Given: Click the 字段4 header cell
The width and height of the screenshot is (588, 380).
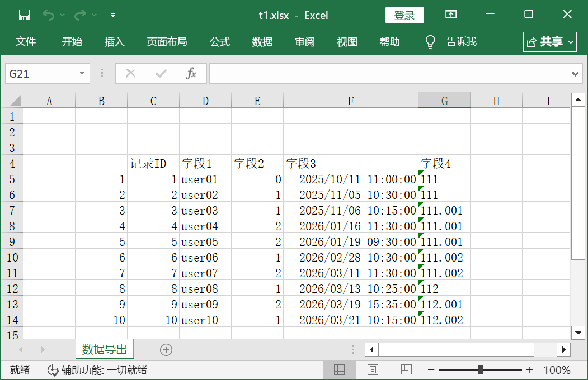Looking at the screenshot, I should coord(444,163).
